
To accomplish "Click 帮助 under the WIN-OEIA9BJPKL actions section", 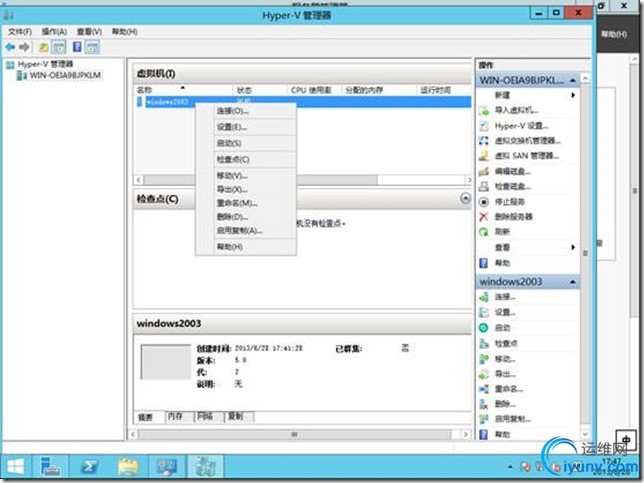I will [x=502, y=263].
